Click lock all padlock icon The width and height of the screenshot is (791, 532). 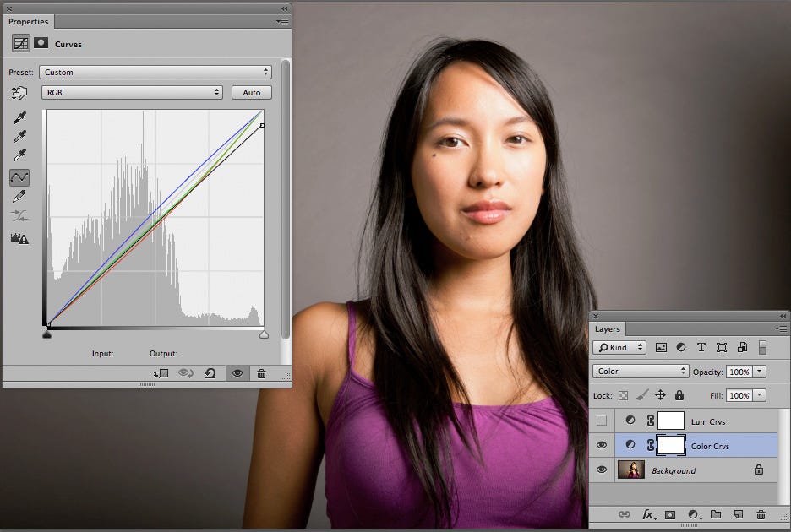679,395
